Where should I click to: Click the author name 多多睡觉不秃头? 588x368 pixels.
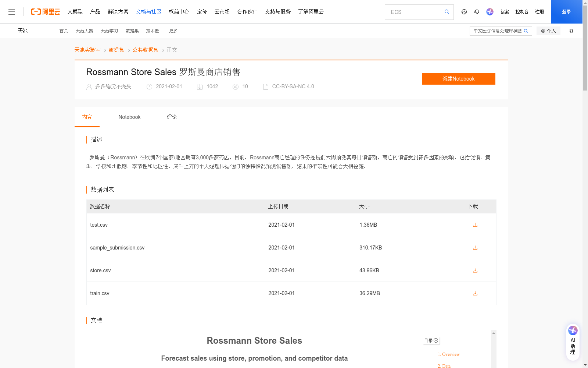tap(113, 86)
